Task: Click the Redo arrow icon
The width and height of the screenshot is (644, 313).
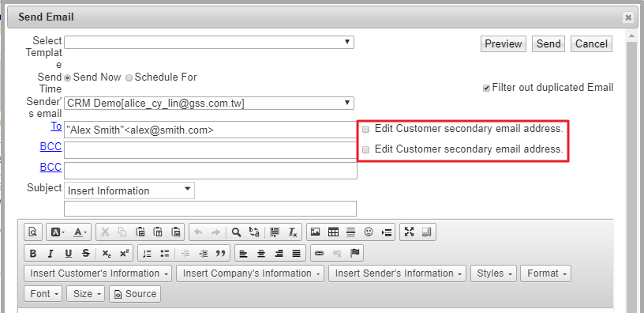Action: coord(215,232)
